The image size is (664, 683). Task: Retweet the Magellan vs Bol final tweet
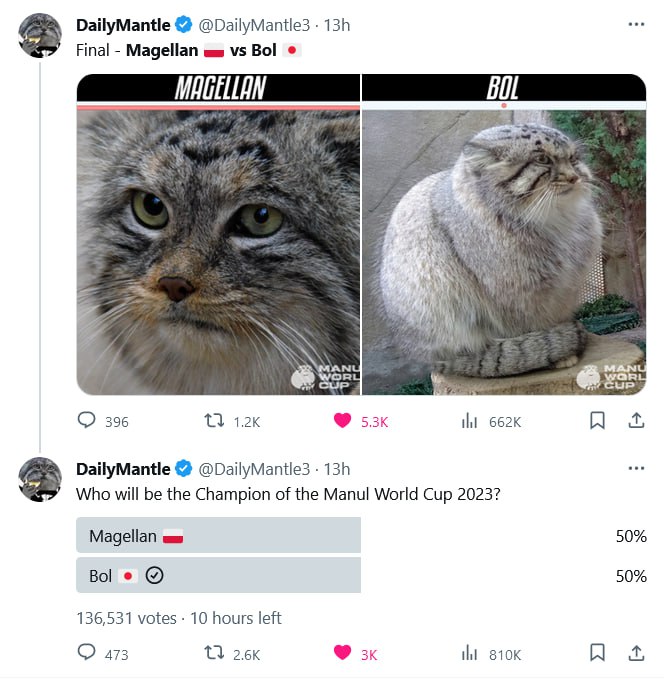[x=214, y=421]
